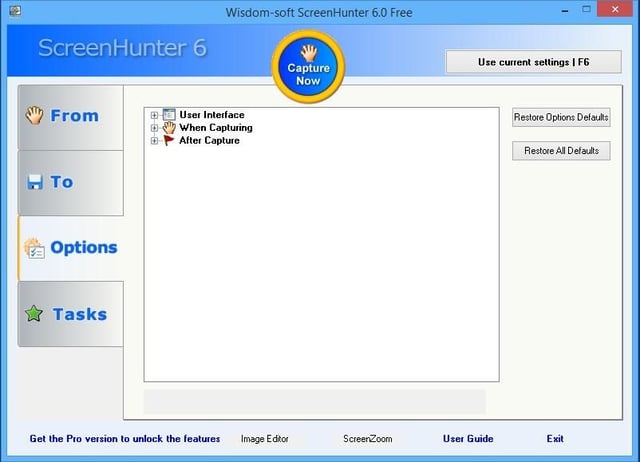Close the ScreenHunter window
640x462 pixels.
(615, 9)
